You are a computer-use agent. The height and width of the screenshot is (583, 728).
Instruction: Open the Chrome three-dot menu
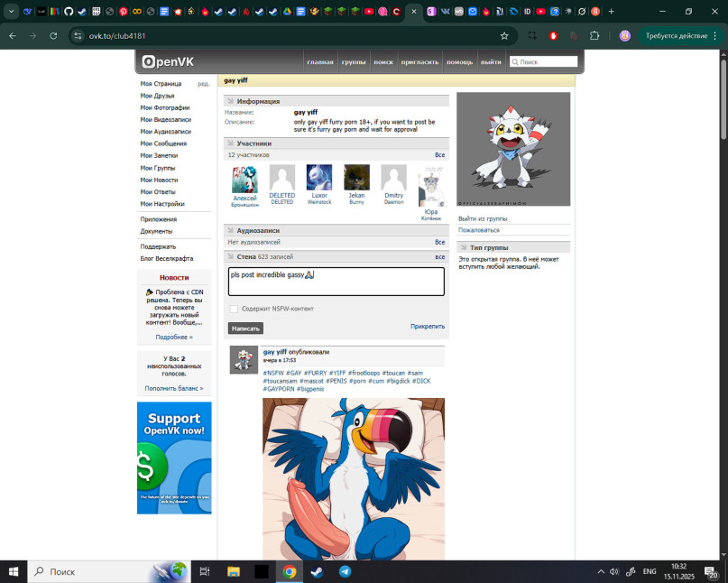coord(715,36)
